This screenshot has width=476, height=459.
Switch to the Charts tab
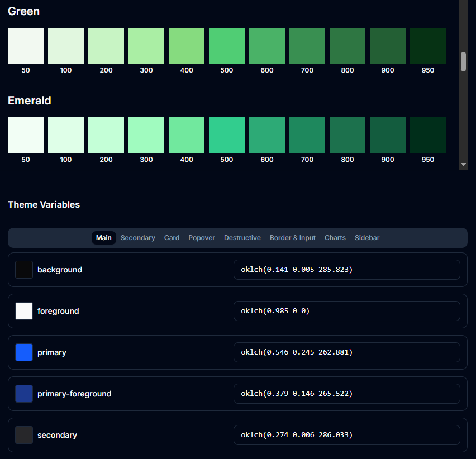[335, 238]
